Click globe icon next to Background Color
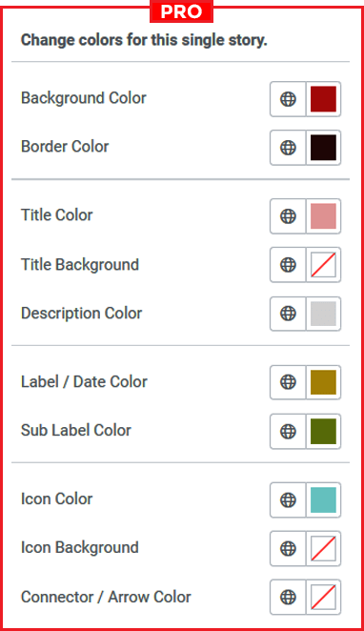The image size is (364, 631). coord(288,99)
